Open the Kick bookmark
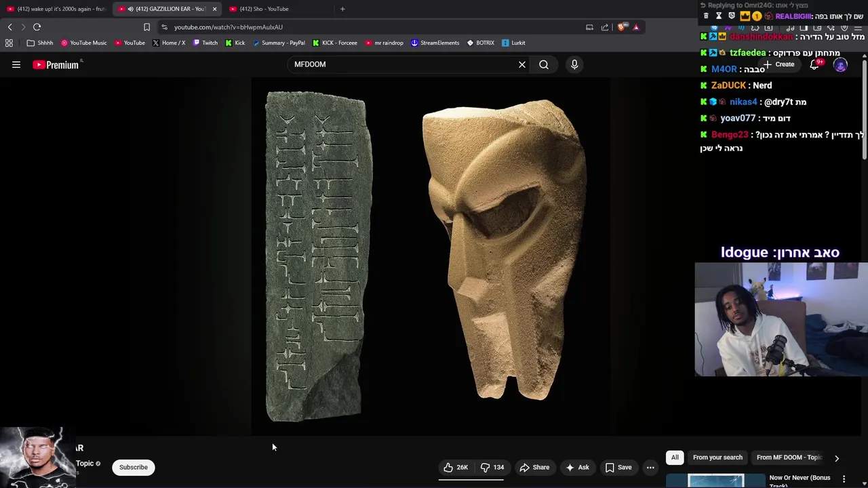868x488 pixels. [x=235, y=43]
